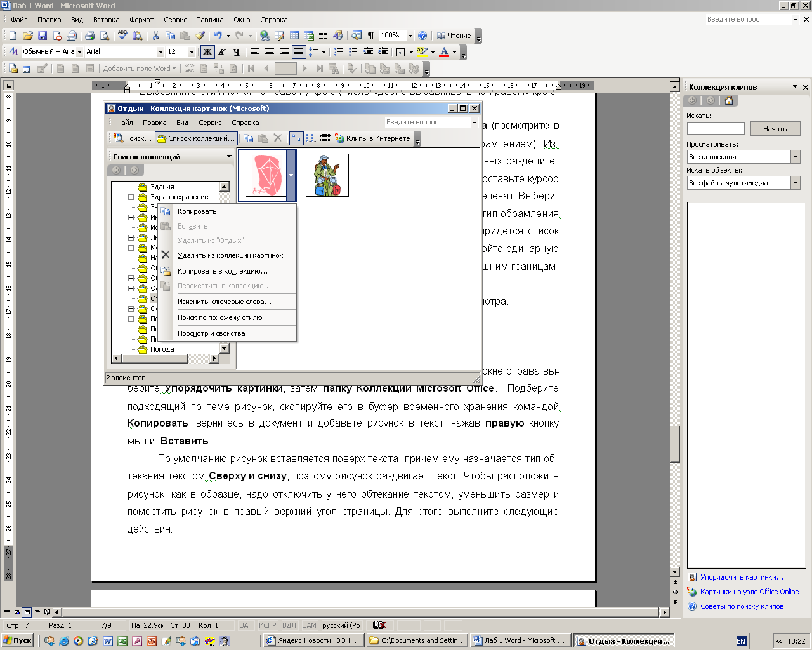Screen dimensions: 812x650
Task: Switch Clip Organizer to details view
Action: 325,138
